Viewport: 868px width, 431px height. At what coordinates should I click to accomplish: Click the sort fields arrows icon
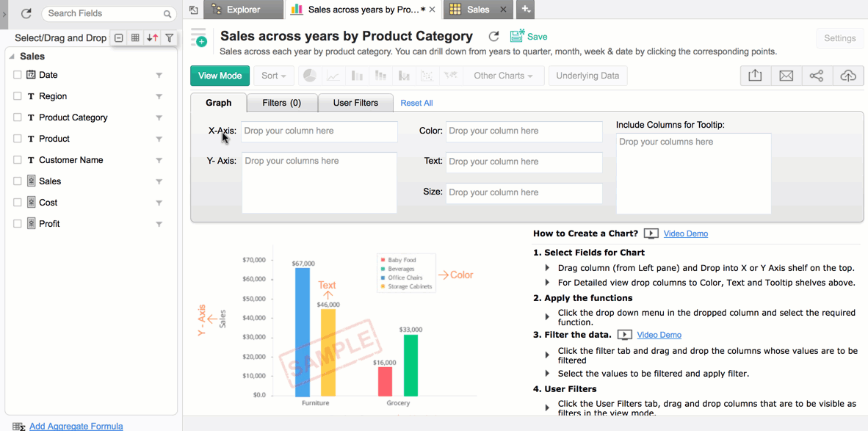click(152, 38)
